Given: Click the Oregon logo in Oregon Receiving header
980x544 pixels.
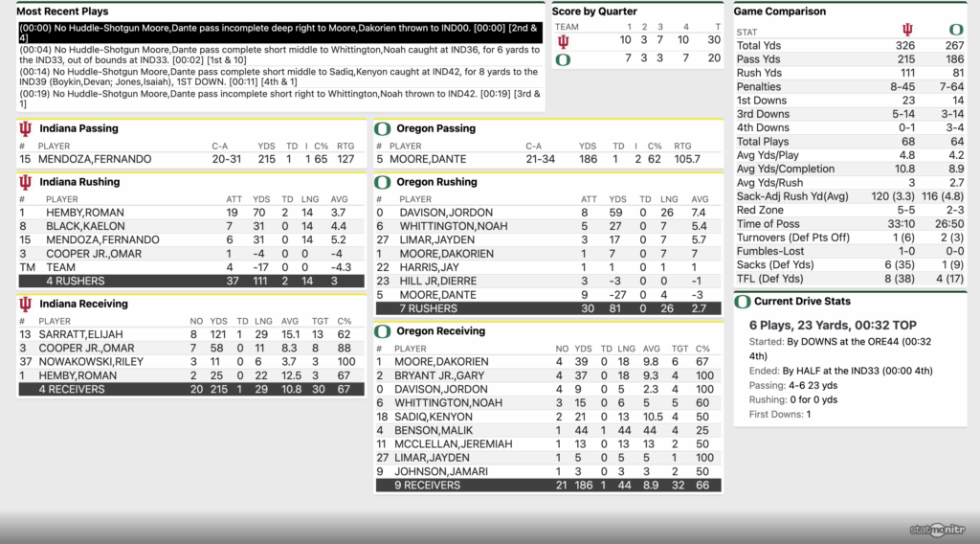Looking at the screenshot, I should pos(382,331).
